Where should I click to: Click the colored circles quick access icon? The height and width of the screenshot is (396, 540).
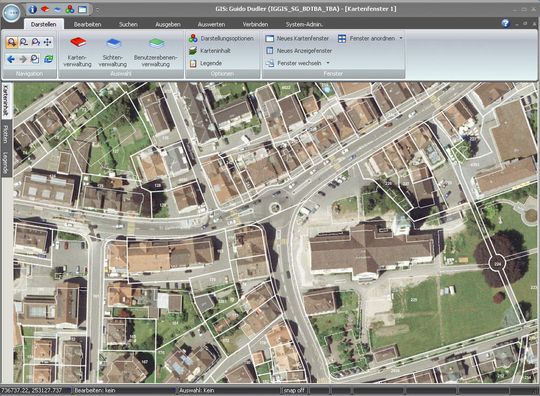coord(70,9)
